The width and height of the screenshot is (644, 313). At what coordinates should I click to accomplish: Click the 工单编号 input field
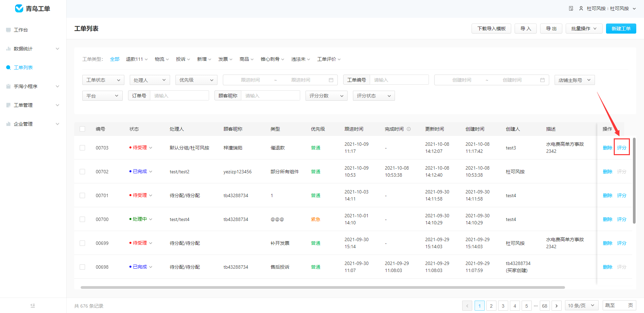[x=399, y=80]
